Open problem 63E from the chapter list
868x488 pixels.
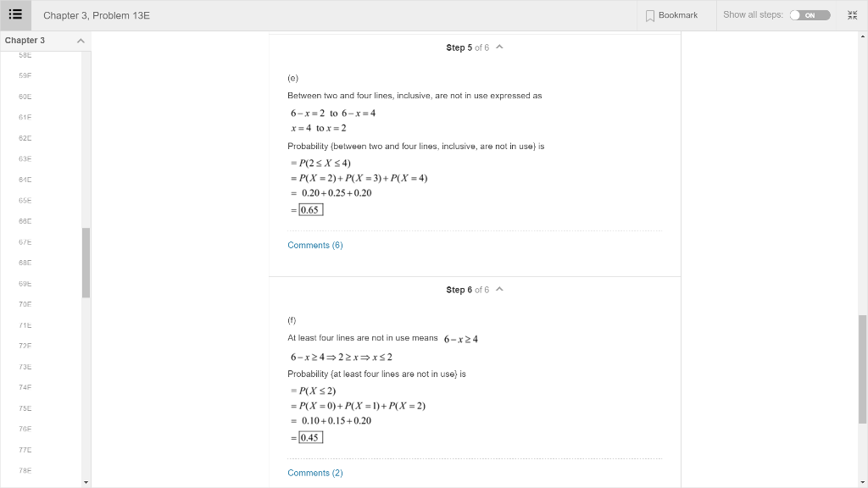25,158
